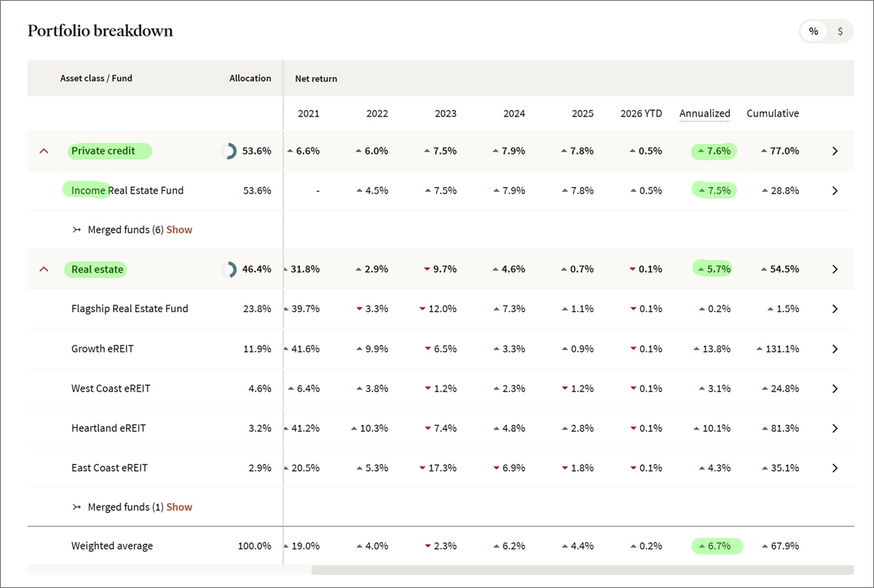Switch display to dollar amounts
The height and width of the screenshot is (588, 874).
[840, 31]
